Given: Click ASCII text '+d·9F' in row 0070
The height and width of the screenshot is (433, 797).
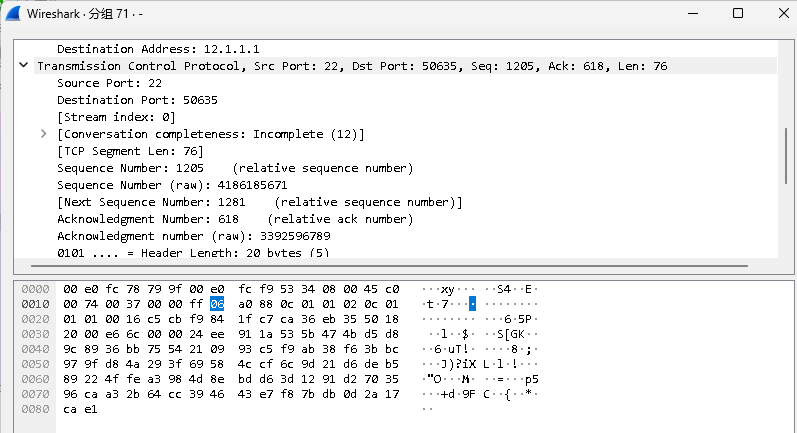Looking at the screenshot, I should (x=458, y=394).
